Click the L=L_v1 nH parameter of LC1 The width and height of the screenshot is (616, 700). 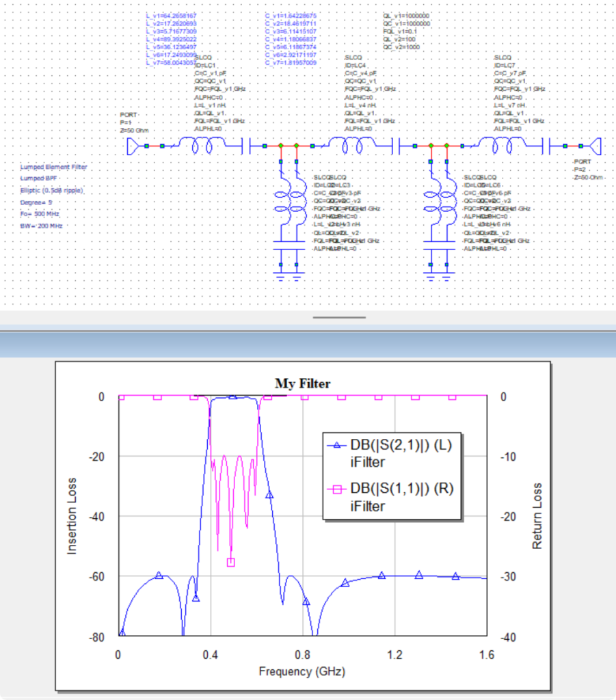211,105
